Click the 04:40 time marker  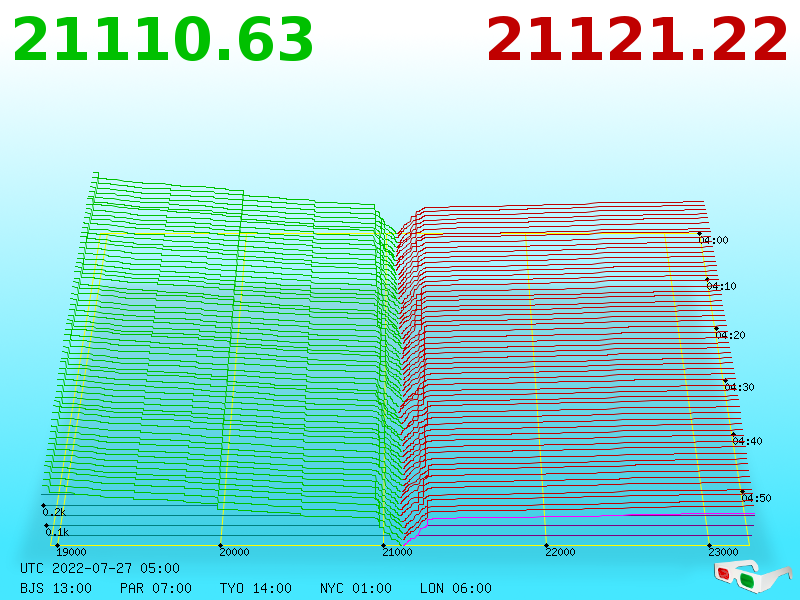coord(747,441)
